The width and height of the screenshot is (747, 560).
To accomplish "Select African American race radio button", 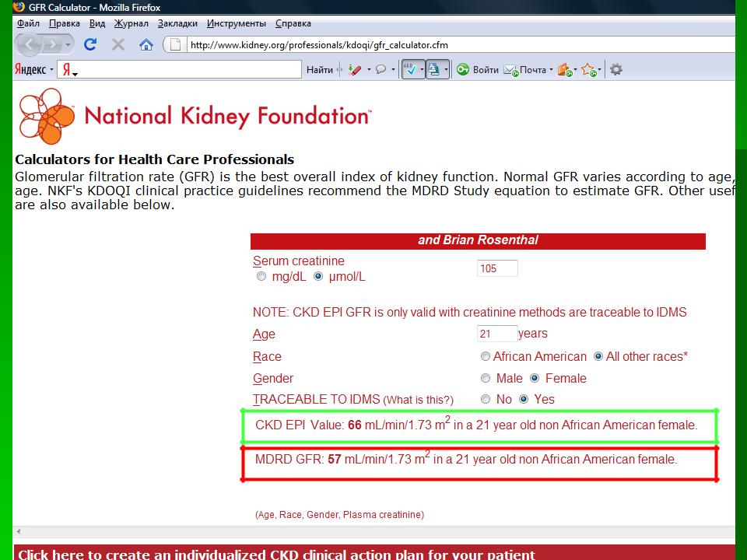I will (x=485, y=357).
